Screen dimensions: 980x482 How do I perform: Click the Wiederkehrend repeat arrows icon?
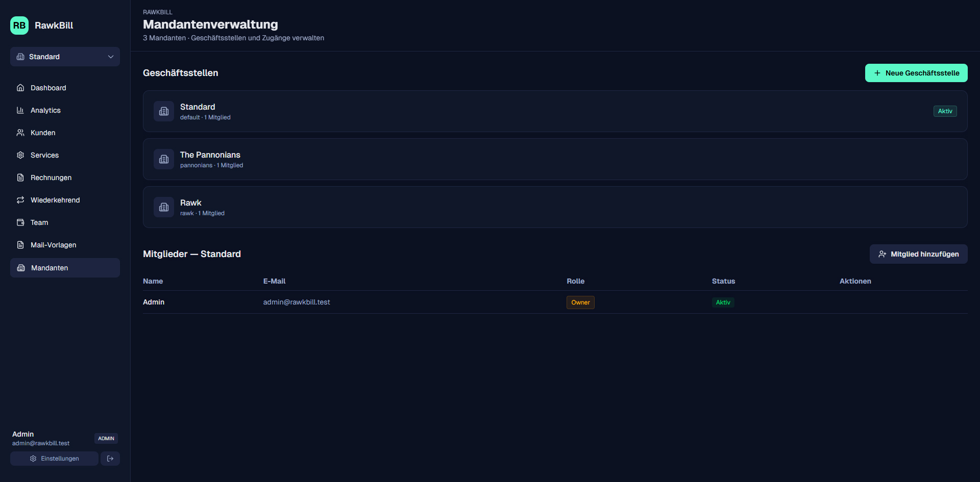(x=20, y=200)
